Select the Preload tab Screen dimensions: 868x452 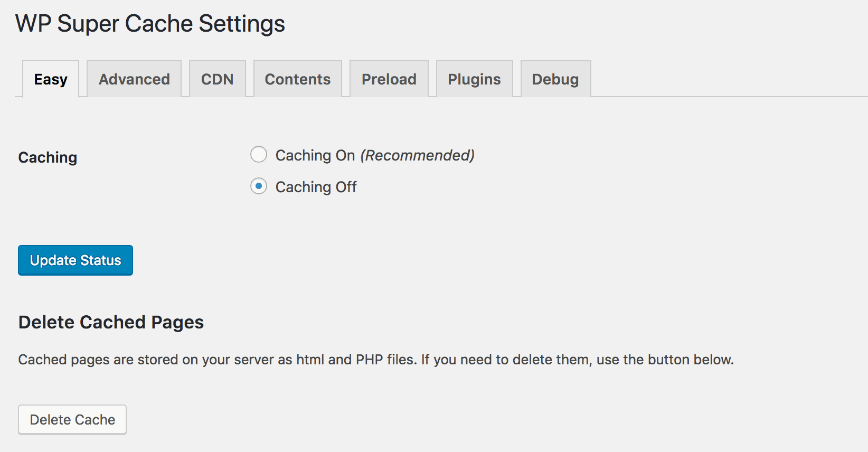click(x=389, y=79)
